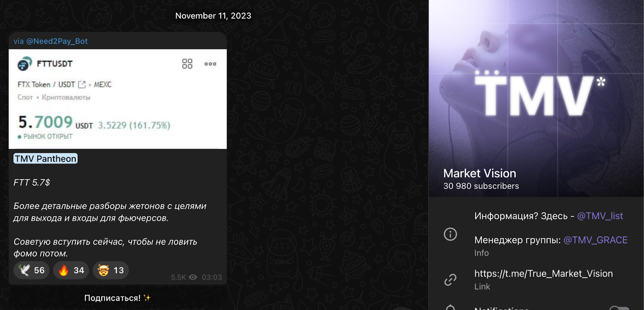
Task: Open the FTTUSDT chart image
Action: 118,99
